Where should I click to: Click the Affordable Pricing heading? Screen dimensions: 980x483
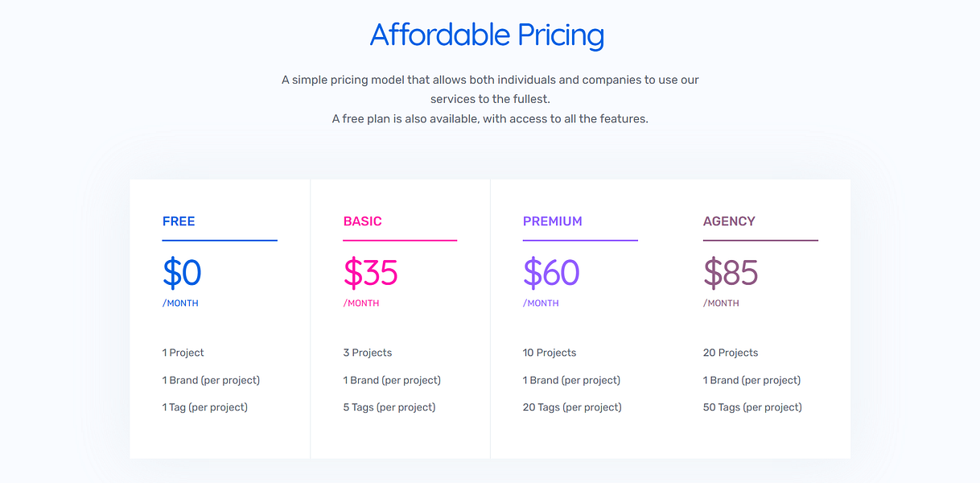(487, 35)
